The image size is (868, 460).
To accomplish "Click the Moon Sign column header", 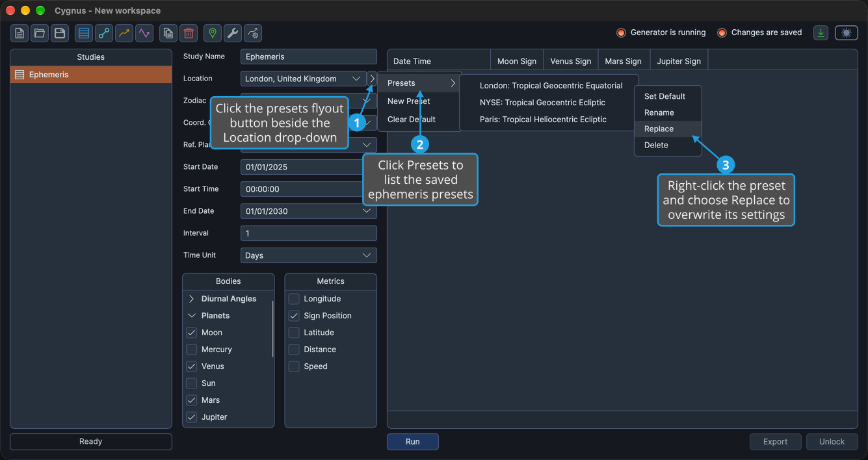I will point(517,61).
